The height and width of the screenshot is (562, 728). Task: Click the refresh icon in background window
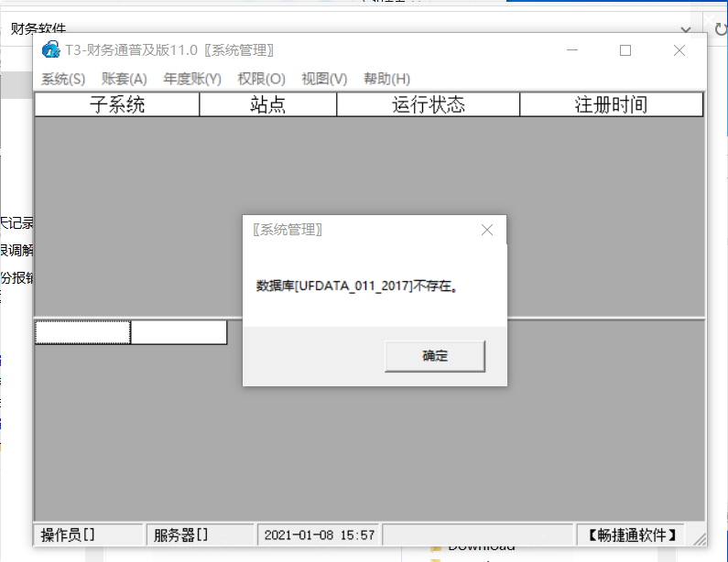721,29
